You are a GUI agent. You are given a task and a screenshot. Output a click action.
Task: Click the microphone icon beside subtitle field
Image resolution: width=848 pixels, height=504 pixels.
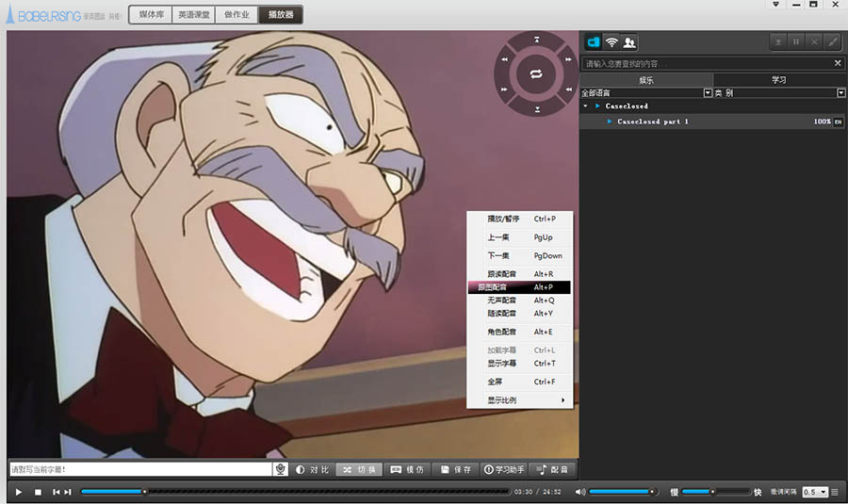(280, 469)
